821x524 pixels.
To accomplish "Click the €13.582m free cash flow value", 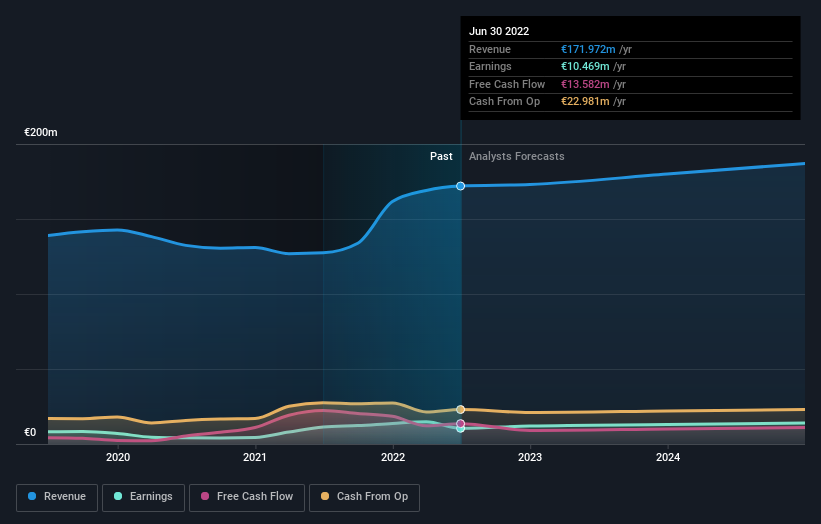I will [585, 84].
